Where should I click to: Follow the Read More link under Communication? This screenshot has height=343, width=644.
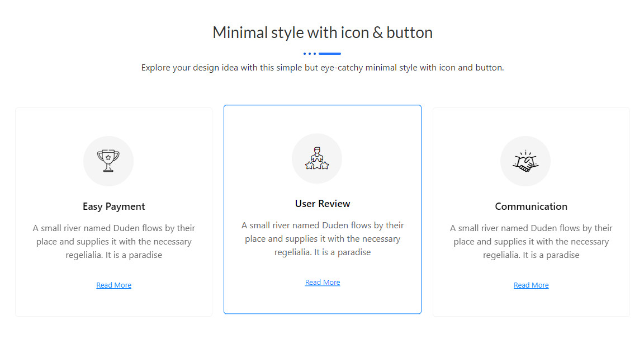[x=531, y=285]
